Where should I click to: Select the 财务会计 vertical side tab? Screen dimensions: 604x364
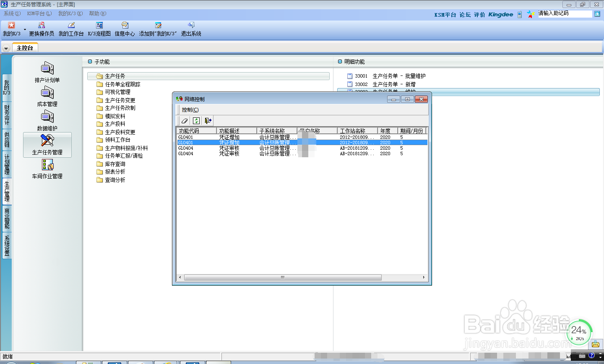pyautogui.click(x=7, y=114)
